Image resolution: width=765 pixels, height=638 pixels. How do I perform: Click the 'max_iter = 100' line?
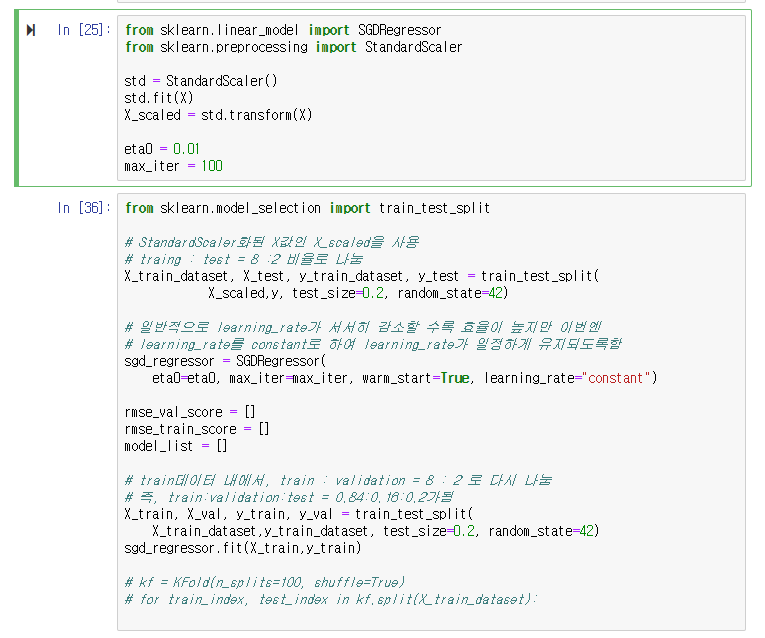coord(173,166)
